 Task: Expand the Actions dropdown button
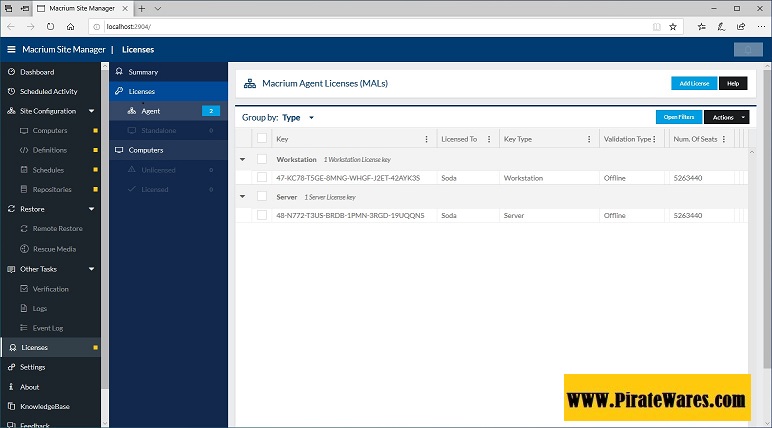click(x=727, y=117)
